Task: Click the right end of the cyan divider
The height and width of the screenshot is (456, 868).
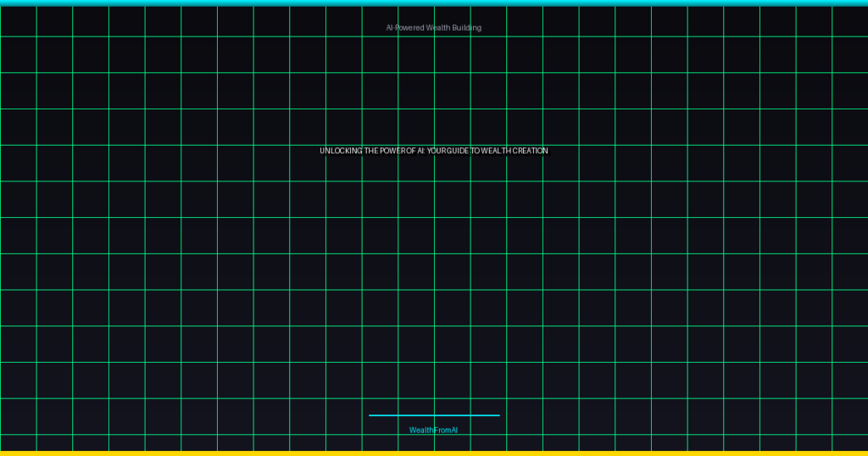Action: (x=498, y=415)
